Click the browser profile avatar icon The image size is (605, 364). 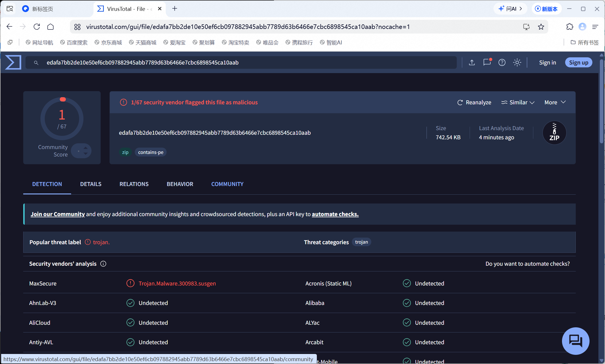pyautogui.click(x=582, y=27)
